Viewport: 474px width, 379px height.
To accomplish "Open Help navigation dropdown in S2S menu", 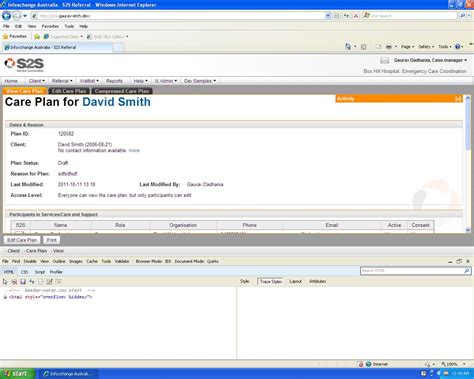I will (x=140, y=81).
